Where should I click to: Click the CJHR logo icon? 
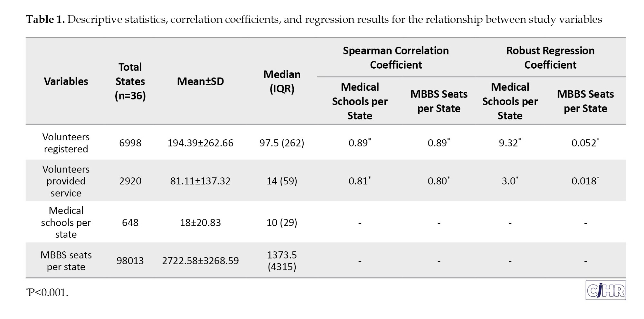pyautogui.click(x=605, y=290)
